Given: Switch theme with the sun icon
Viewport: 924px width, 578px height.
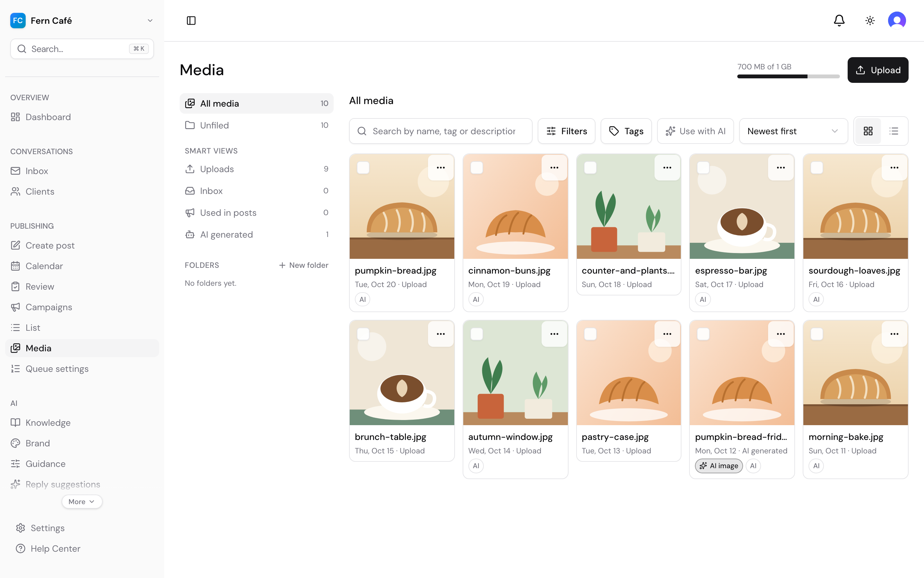Looking at the screenshot, I should (870, 21).
